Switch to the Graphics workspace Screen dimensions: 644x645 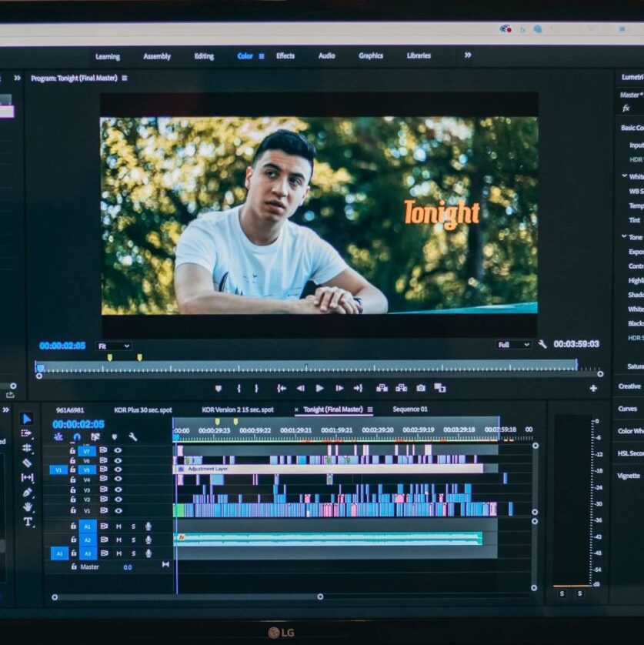point(371,55)
